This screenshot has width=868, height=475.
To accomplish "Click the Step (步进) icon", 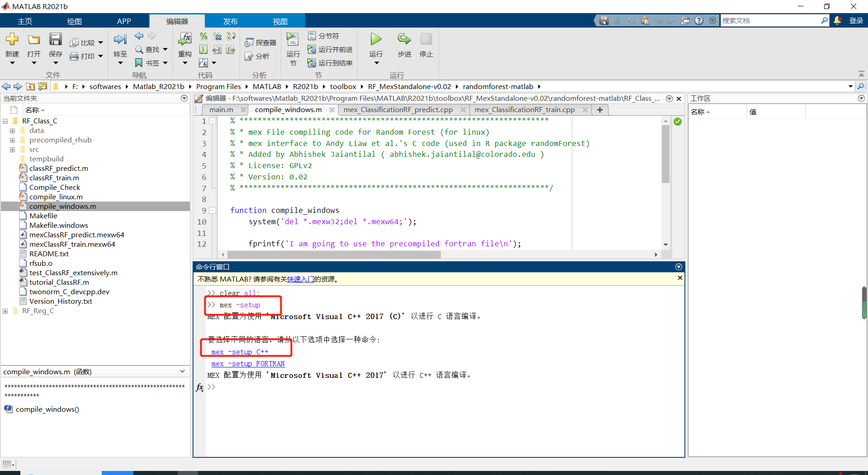I will [404, 39].
